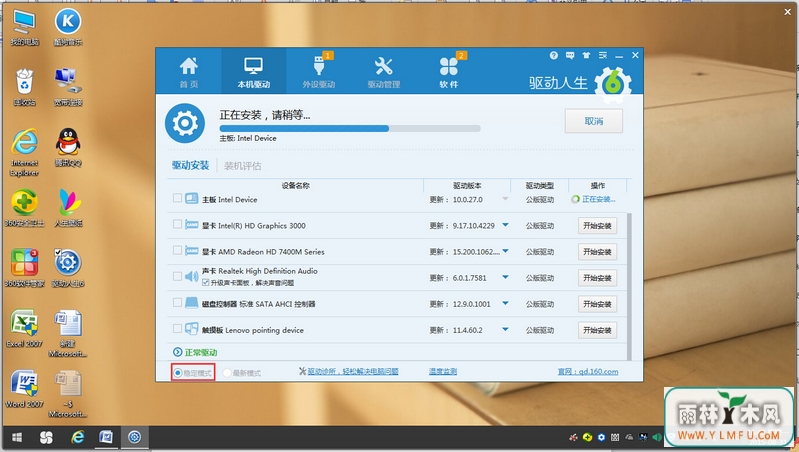This screenshot has width=799, height=452.
Task: Click the disk controller icon
Action: (x=192, y=303)
